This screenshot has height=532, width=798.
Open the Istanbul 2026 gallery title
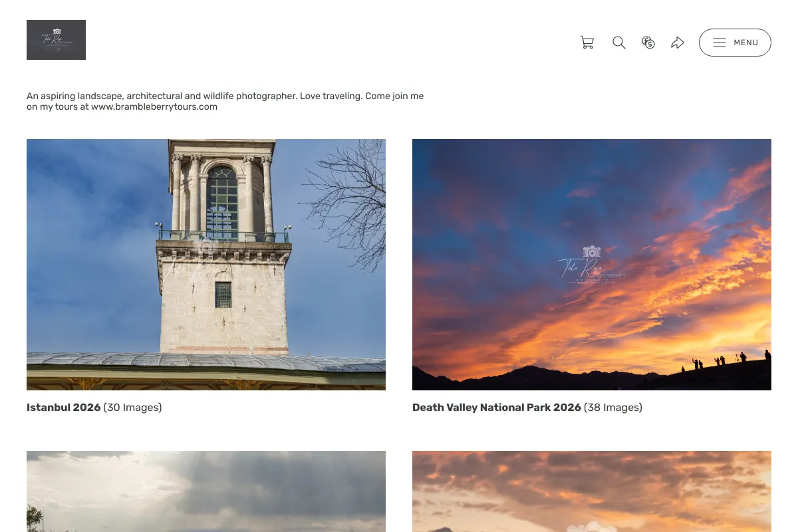[64, 408]
